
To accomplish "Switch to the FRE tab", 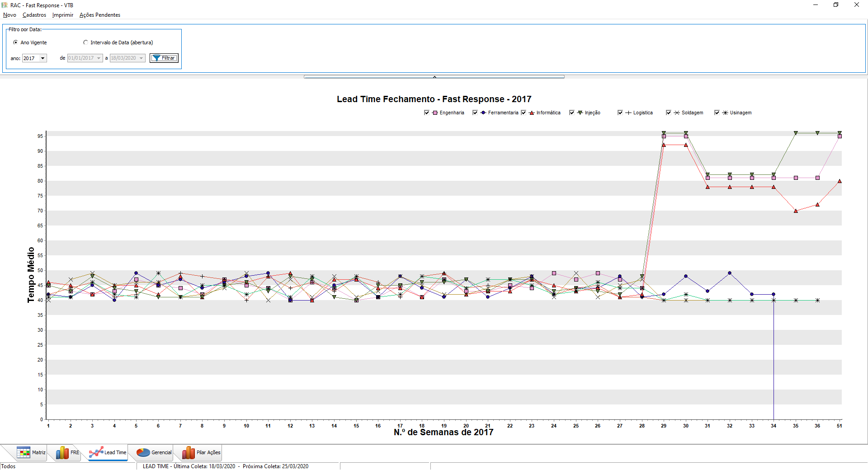I will (68, 452).
